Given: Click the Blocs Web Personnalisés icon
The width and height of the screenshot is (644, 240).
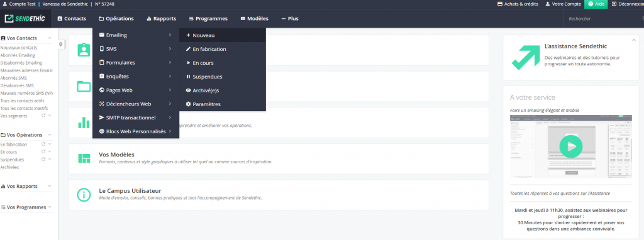Looking at the screenshot, I should [102, 131].
